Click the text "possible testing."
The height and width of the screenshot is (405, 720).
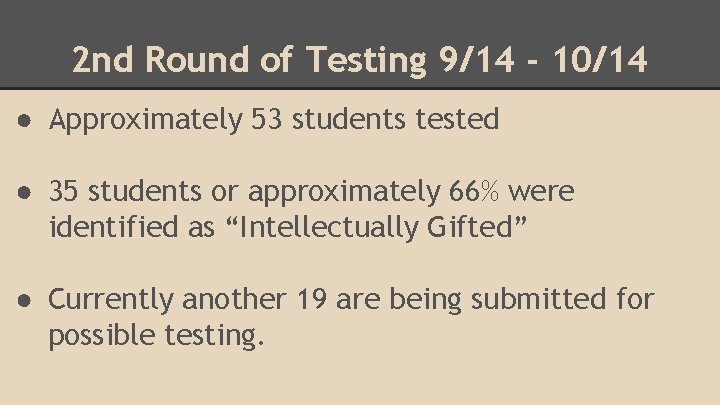(157, 336)
